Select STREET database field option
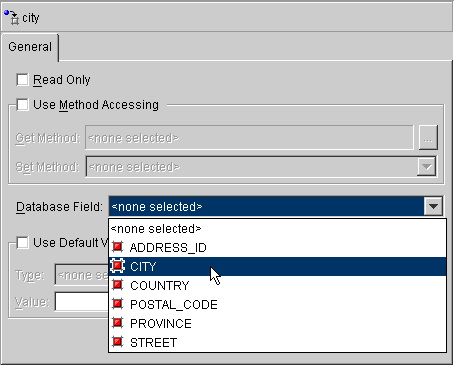The image size is (454, 366). [277, 342]
